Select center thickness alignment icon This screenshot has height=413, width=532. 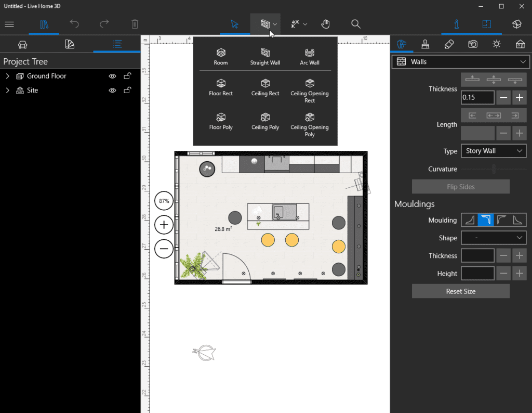click(x=494, y=80)
